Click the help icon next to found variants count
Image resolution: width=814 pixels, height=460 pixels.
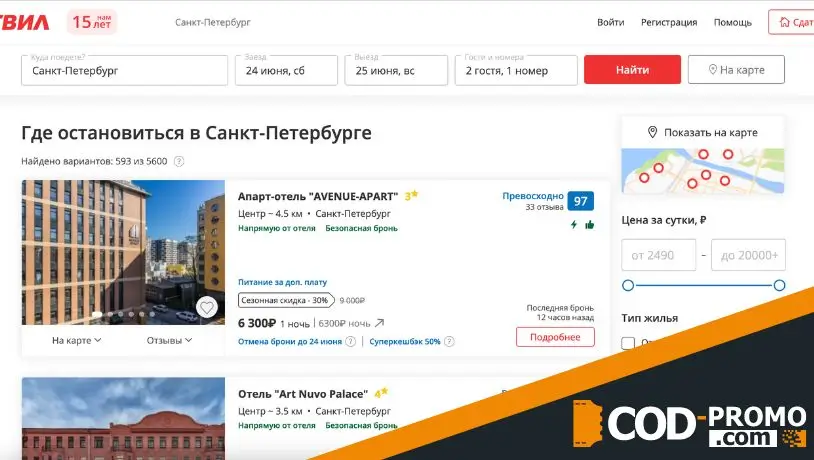[x=179, y=161]
